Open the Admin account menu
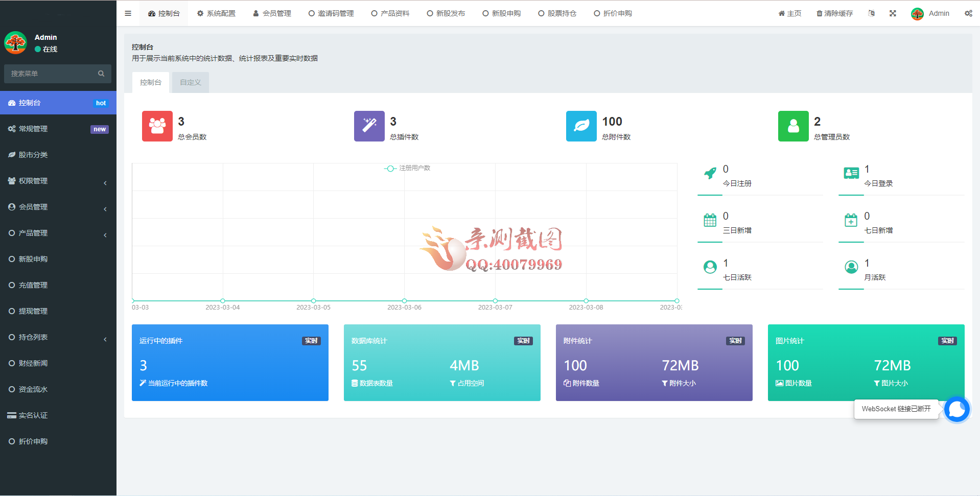The width and height of the screenshot is (980, 496). pos(931,13)
